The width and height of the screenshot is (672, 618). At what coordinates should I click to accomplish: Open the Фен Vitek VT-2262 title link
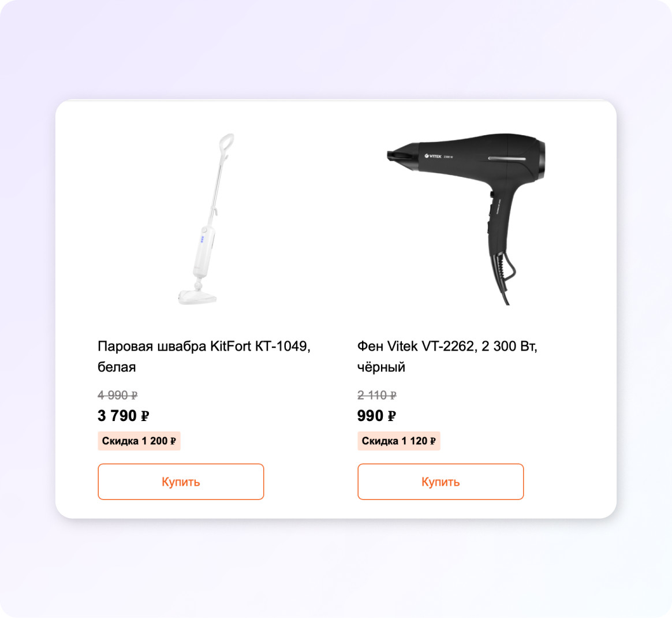coord(447,356)
